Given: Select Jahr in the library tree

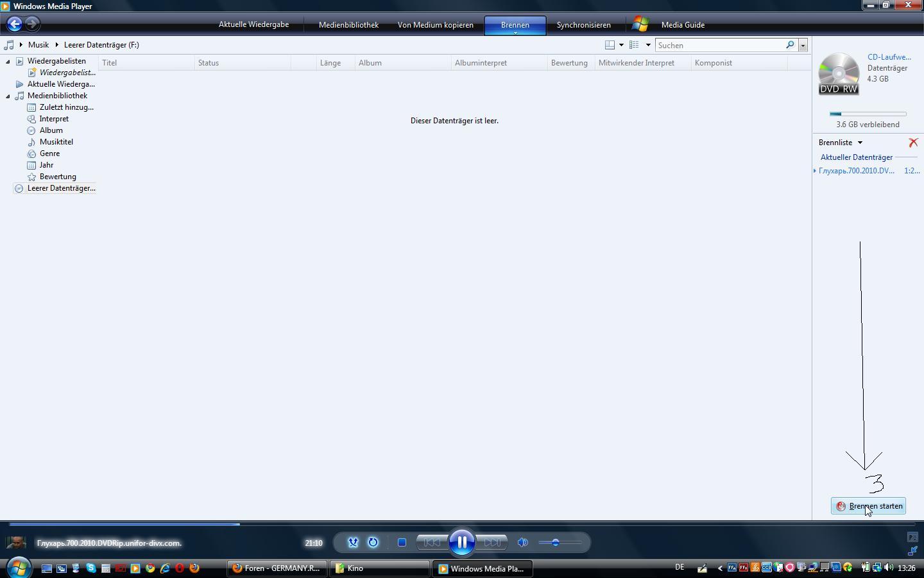Looking at the screenshot, I should pos(46,165).
